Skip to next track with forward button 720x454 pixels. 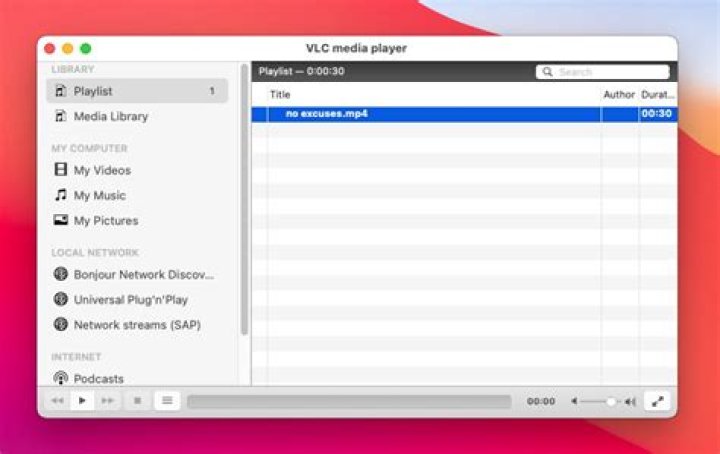[107, 401]
